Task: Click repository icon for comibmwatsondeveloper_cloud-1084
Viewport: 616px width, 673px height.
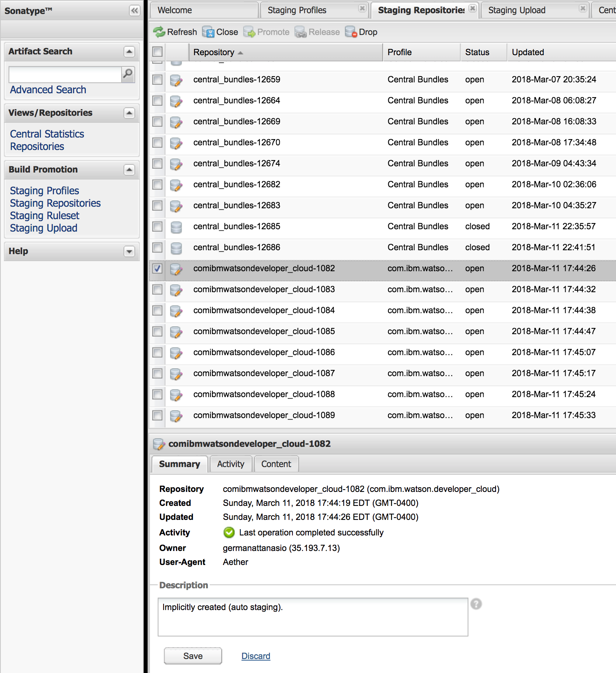Action: 176,311
